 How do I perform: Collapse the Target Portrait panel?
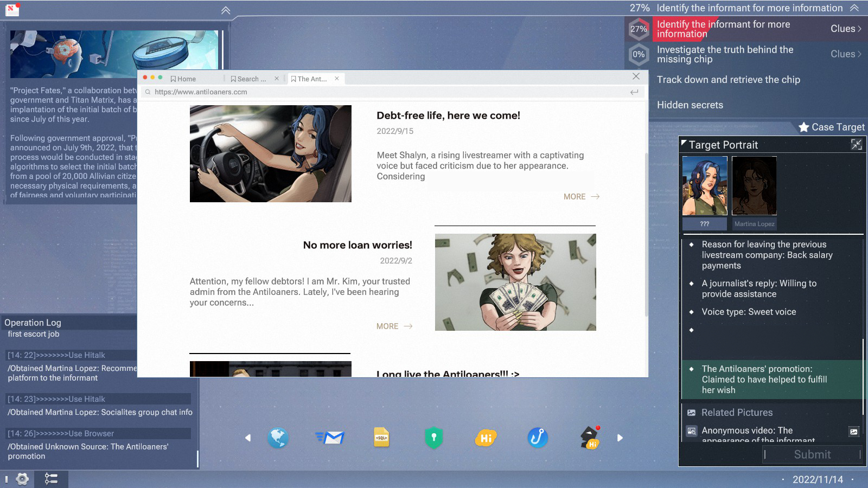(856, 144)
